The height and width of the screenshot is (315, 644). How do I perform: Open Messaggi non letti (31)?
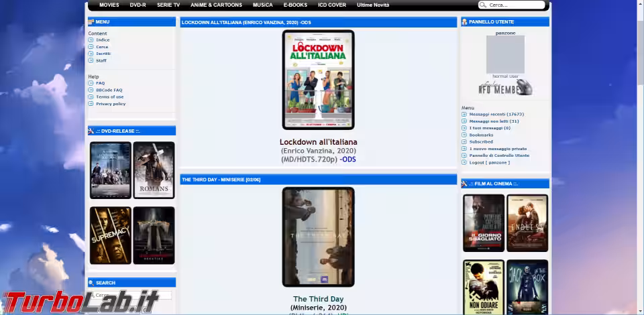click(494, 121)
